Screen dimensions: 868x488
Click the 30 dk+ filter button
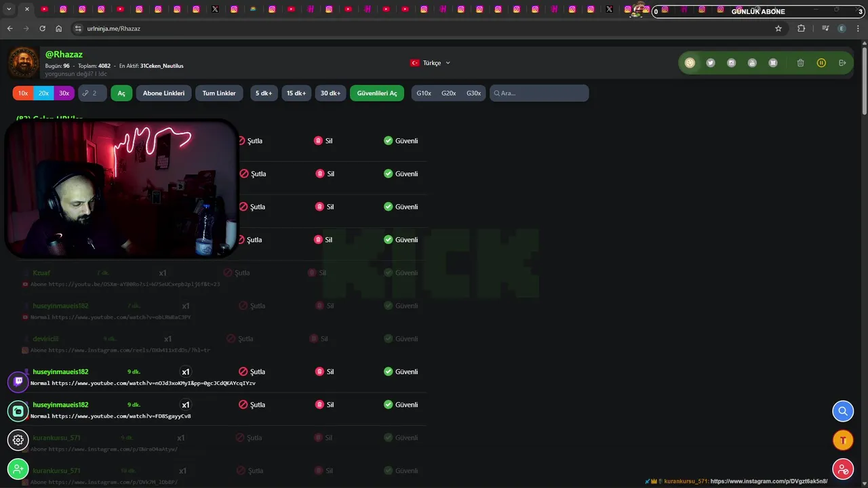[330, 93]
